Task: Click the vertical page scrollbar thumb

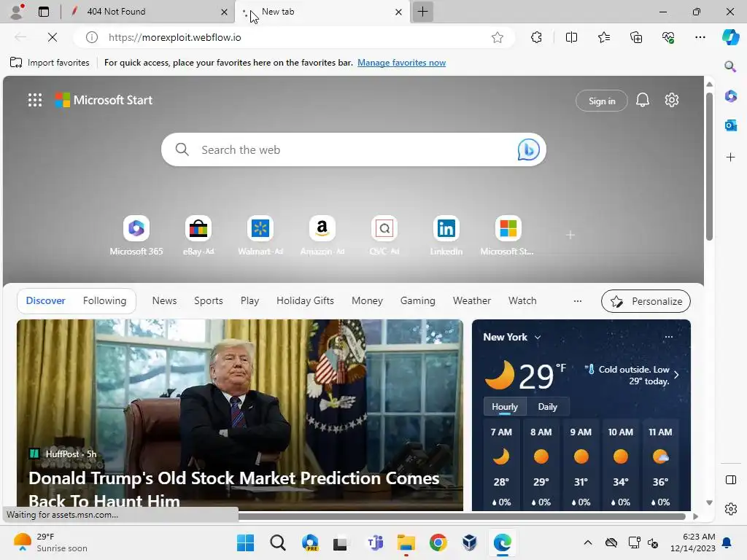Action: (709, 167)
